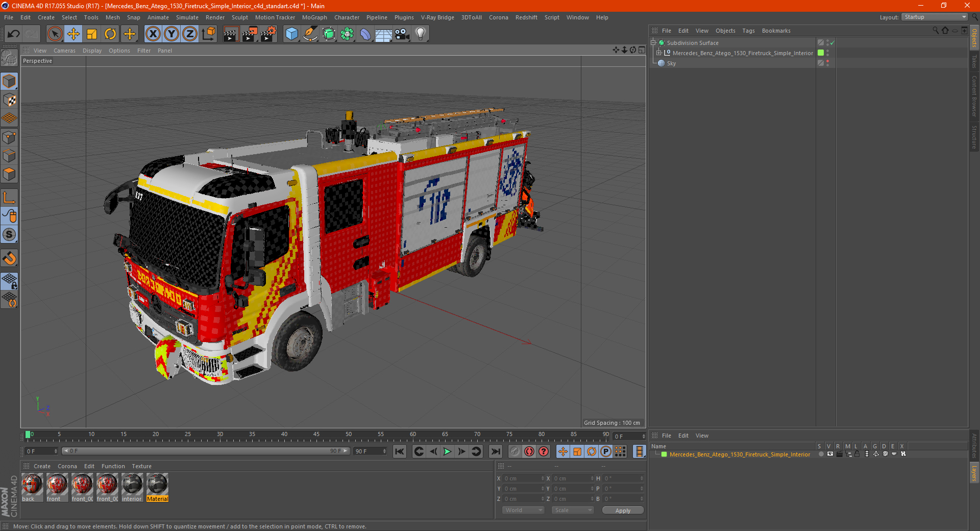Screen dimensions: 980x531
Task: Toggle Subdivision Surface enable checkmark
Action: 832,43
